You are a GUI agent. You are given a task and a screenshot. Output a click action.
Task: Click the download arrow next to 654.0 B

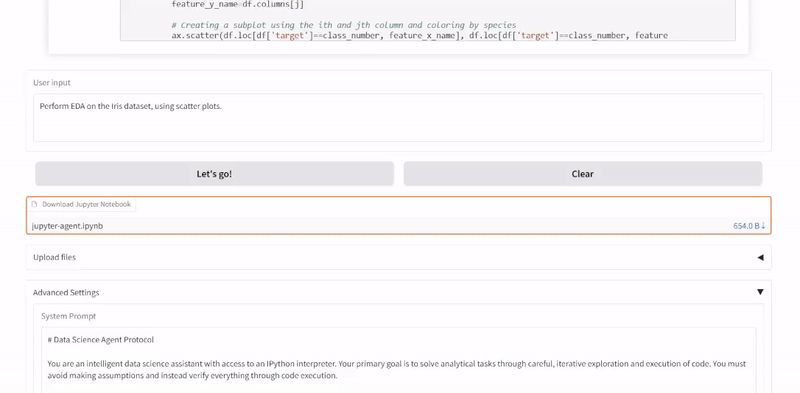coord(763,226)
